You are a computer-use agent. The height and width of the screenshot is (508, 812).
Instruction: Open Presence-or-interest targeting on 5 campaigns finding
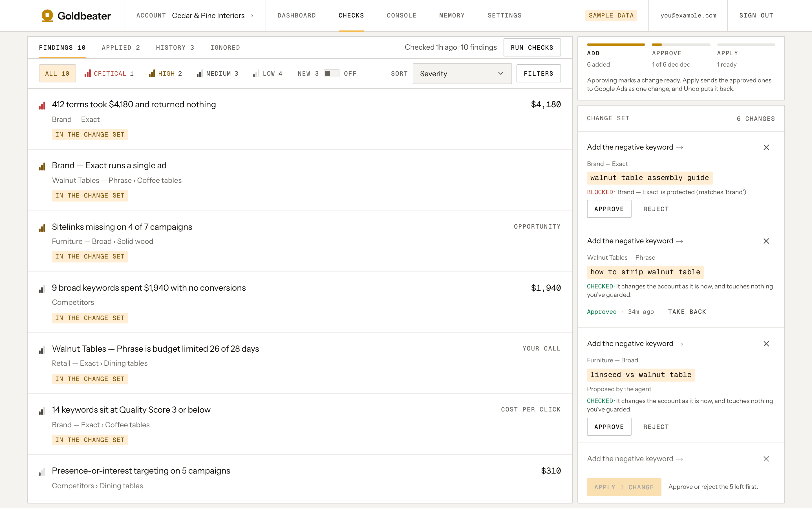tap(141, 471)
